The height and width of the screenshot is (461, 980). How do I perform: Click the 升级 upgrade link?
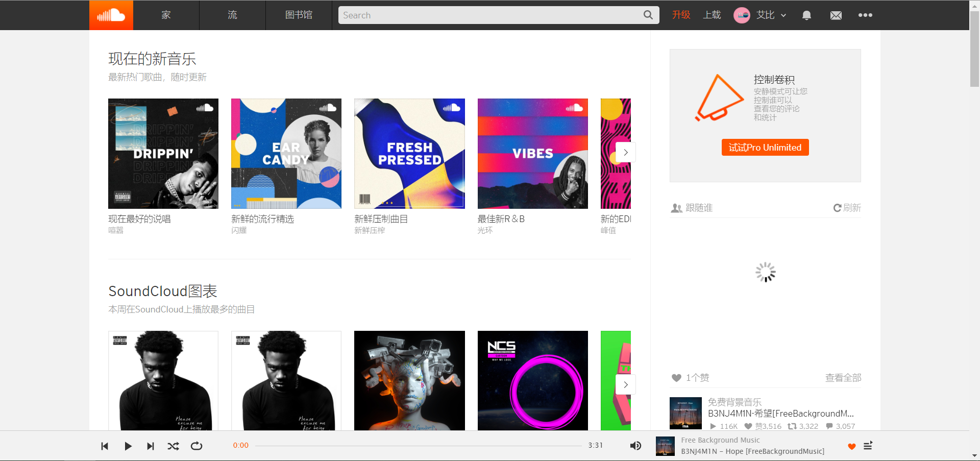tap(681, 15)
